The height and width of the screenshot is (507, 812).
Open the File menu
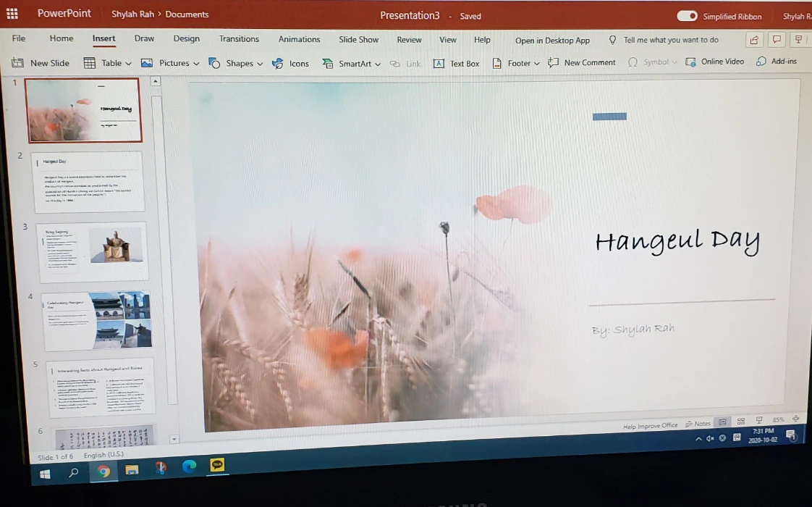19,38
